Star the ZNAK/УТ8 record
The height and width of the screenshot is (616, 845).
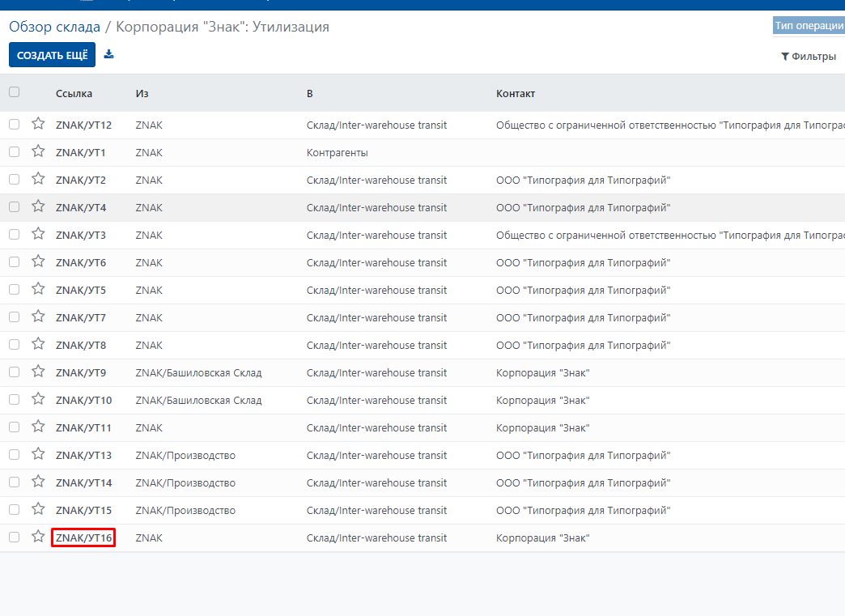[x=38, y=344]
